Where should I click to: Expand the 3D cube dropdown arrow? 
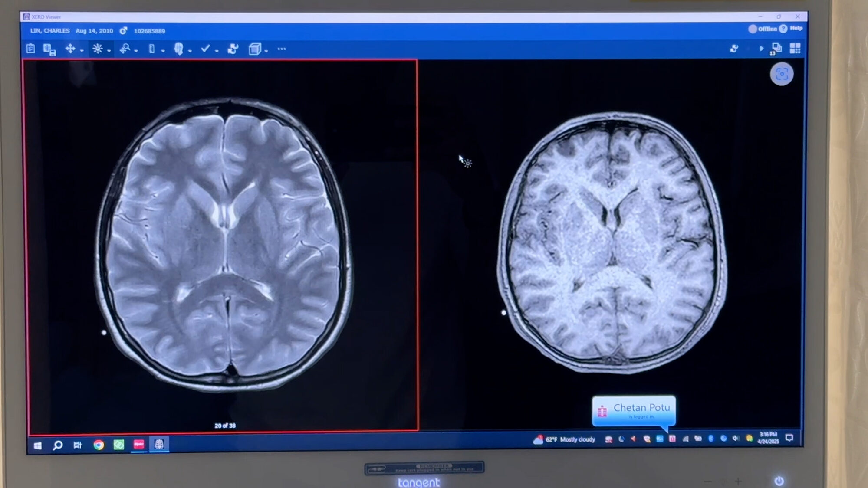pyautogui.click(x=266, y=51)
